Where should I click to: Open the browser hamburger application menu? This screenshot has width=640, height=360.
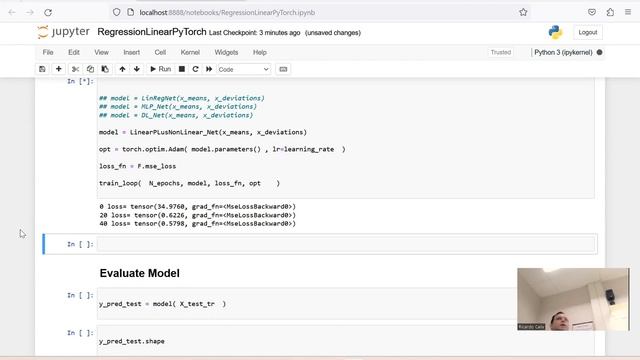pos(628,12)
